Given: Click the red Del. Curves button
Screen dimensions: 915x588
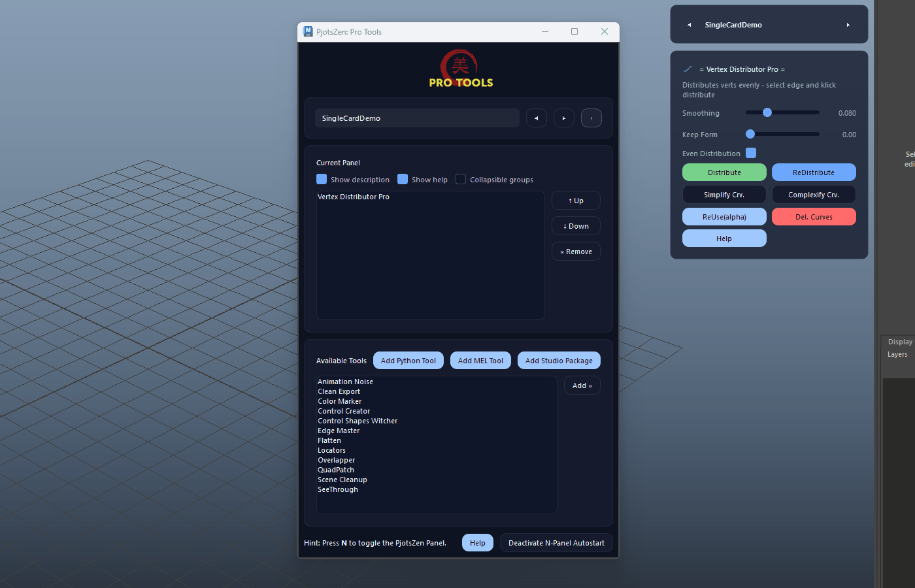Looking at the screenshot, I should (x=814, y=217).
